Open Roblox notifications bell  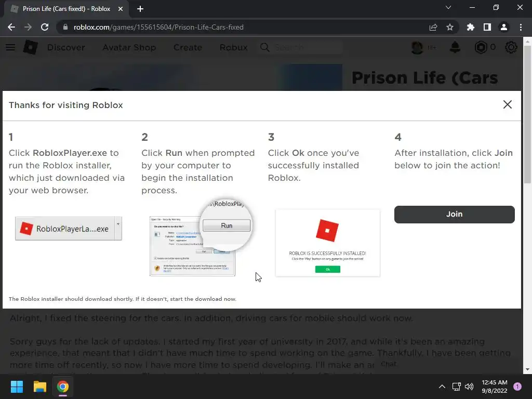455,47
